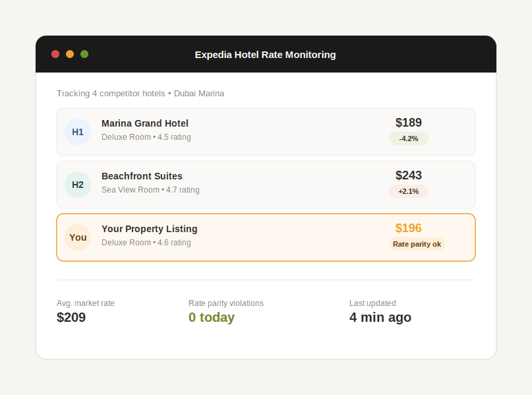Maximize using the green window button
Image resolution: width=532 pixels, height=395 pixels.
(84, 54)
